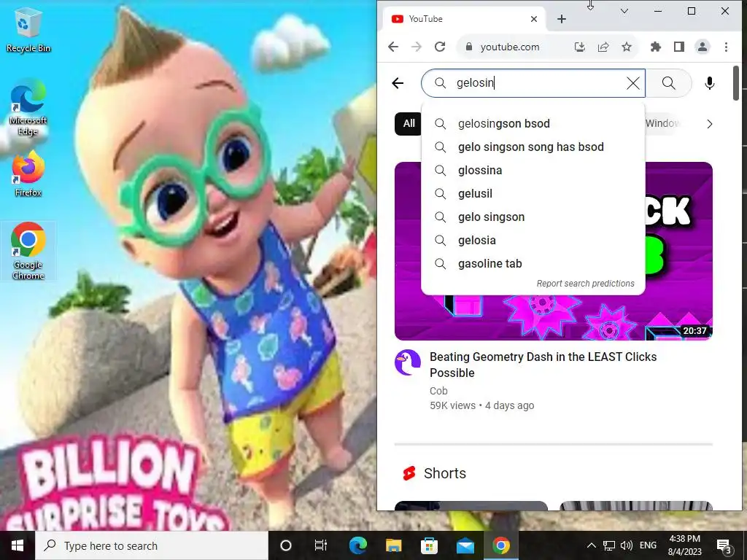Pick the 'glossina' suggestion
Image resolution: width=747 pixels, height=560 pixels.
(533, 171)
